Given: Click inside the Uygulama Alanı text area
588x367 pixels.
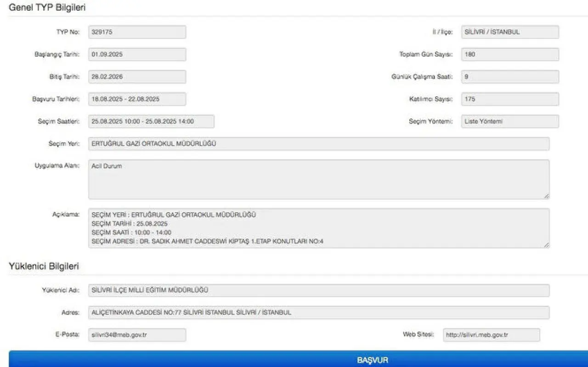Looking at the screenshot, I should [319, 180].
